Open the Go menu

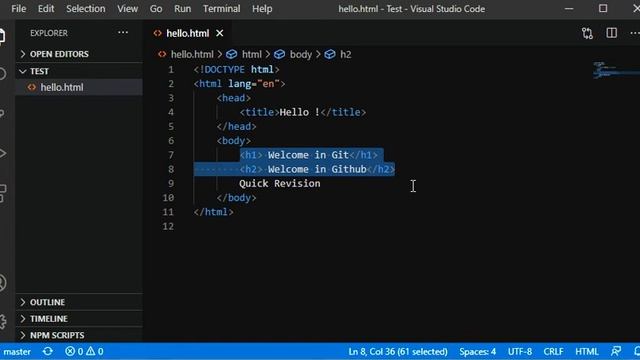tap(156, 9)
